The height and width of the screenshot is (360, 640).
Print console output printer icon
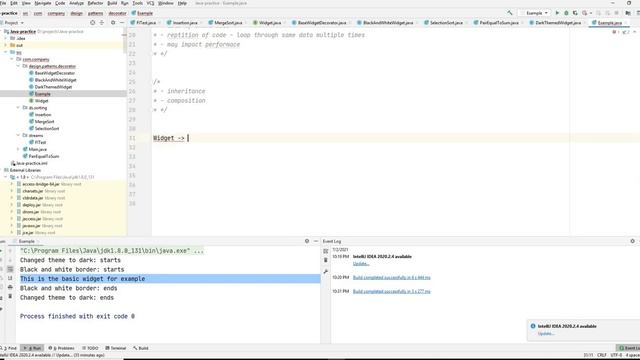10,287
